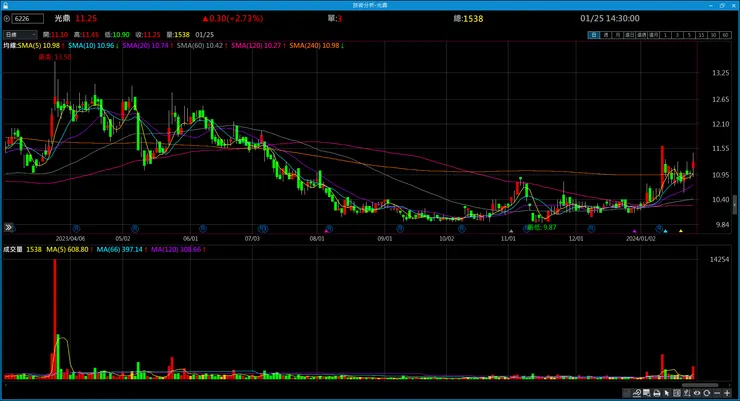740x401 pixels.
Task: Click the yellow triangle marker on time axis
Action: coord(681,231)
